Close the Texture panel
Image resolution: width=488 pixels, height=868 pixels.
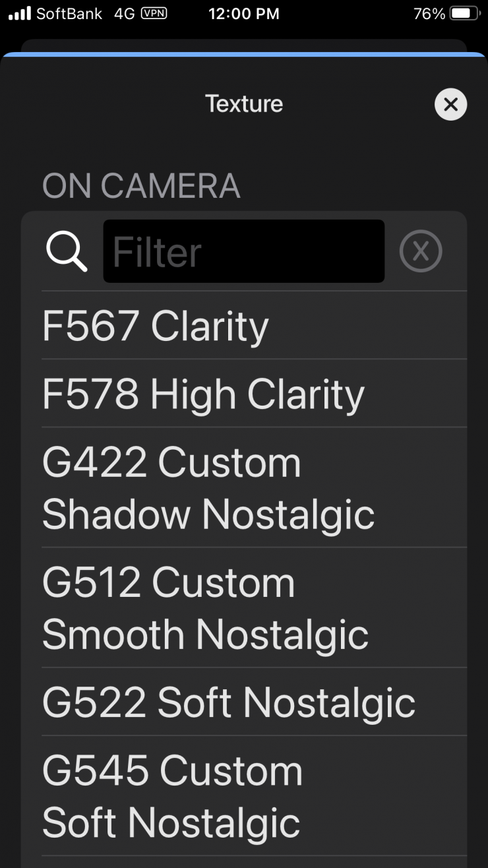[x=451, y=104]
